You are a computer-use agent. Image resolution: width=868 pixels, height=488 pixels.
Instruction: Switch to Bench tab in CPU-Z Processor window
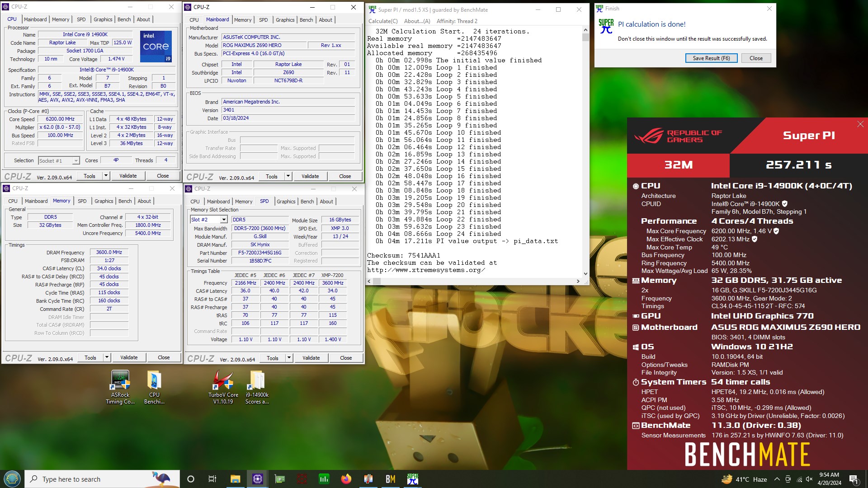[x=124, y=19]
